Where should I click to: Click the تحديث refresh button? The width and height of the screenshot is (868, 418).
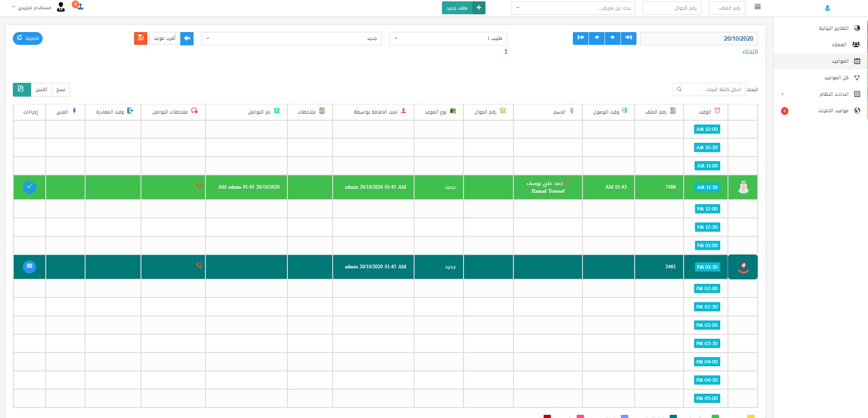27,38
